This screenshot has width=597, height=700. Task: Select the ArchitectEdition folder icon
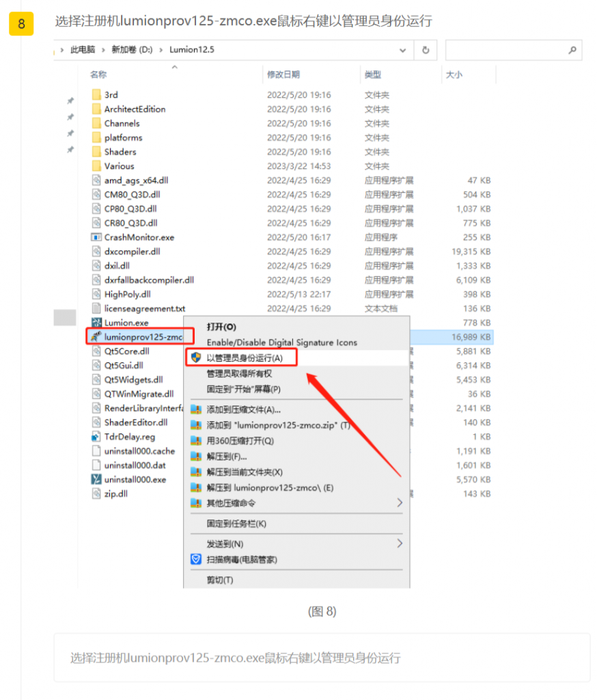(96, 109)
